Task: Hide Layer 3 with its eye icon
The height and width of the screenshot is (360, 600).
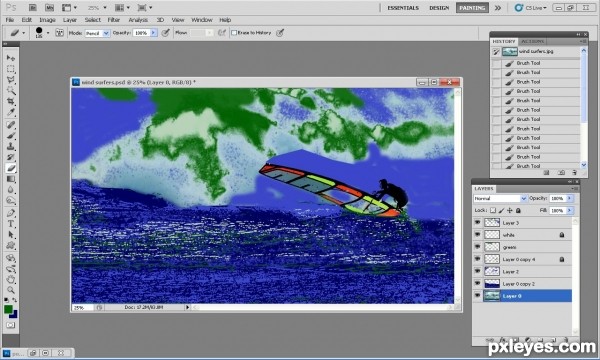Action: point(477,222)
